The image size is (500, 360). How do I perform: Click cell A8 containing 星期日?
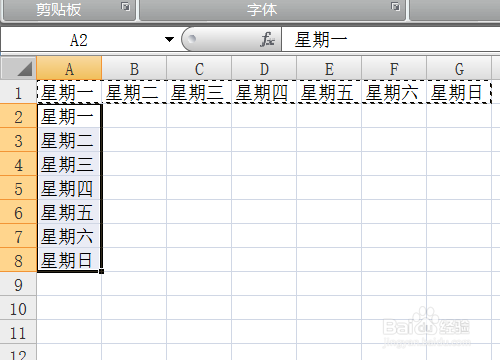pyautogui.click(x=69, y=260)
